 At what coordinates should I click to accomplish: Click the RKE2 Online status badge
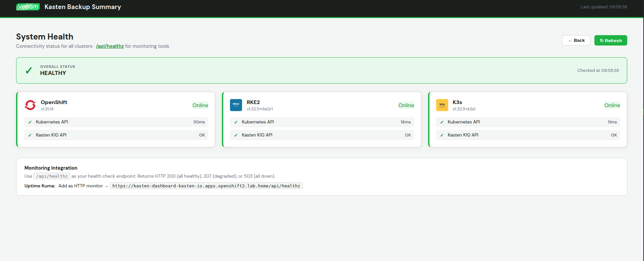pos(406,105)
